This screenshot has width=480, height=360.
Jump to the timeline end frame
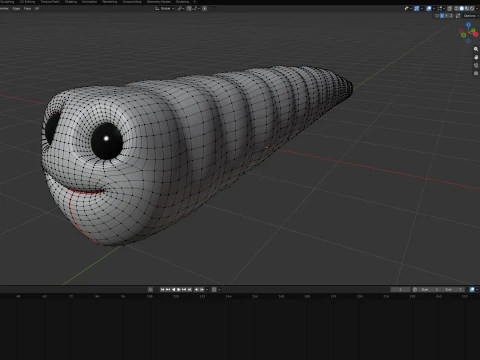point(190,290)
